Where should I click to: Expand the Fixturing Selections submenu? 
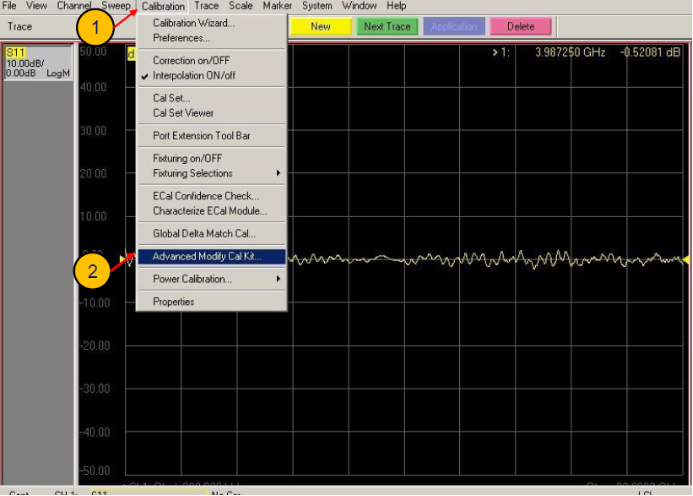pos(192,173)
